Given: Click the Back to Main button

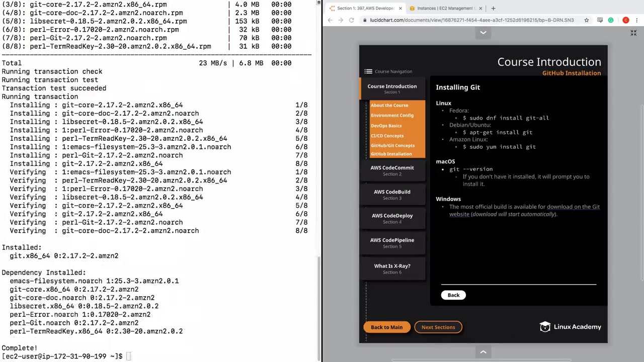Looking at the screenshot, I should click(x=386, y=327).
